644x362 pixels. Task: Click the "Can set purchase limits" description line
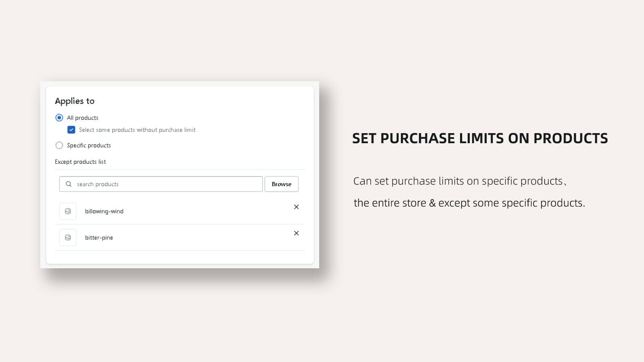[x=458, y=181]
